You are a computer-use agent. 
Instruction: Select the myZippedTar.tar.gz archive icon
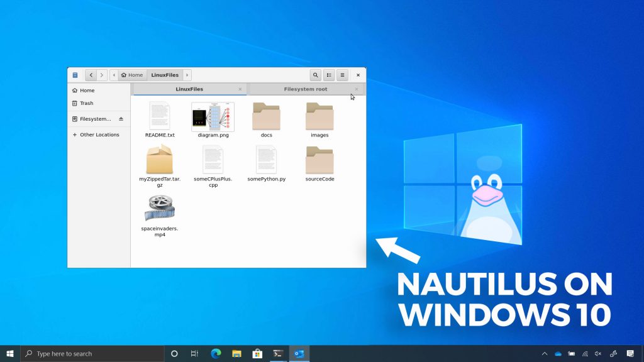coord(160,159)
